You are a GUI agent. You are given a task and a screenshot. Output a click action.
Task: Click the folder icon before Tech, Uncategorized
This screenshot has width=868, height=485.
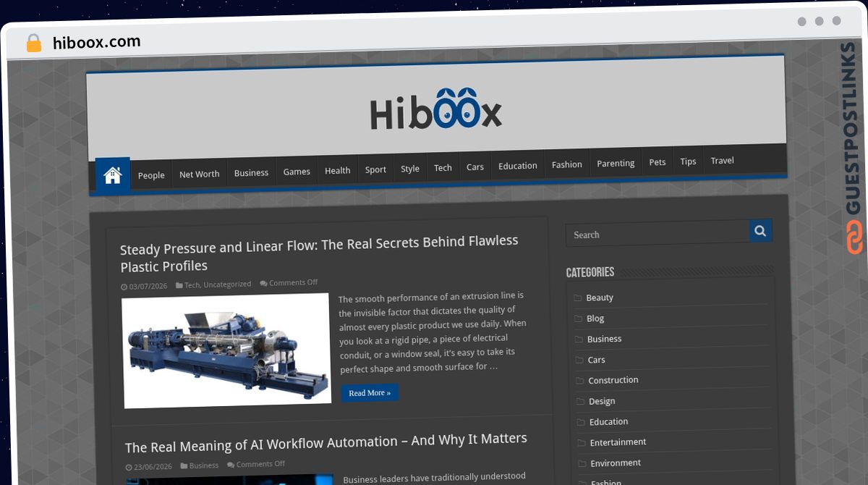[179, 285]
